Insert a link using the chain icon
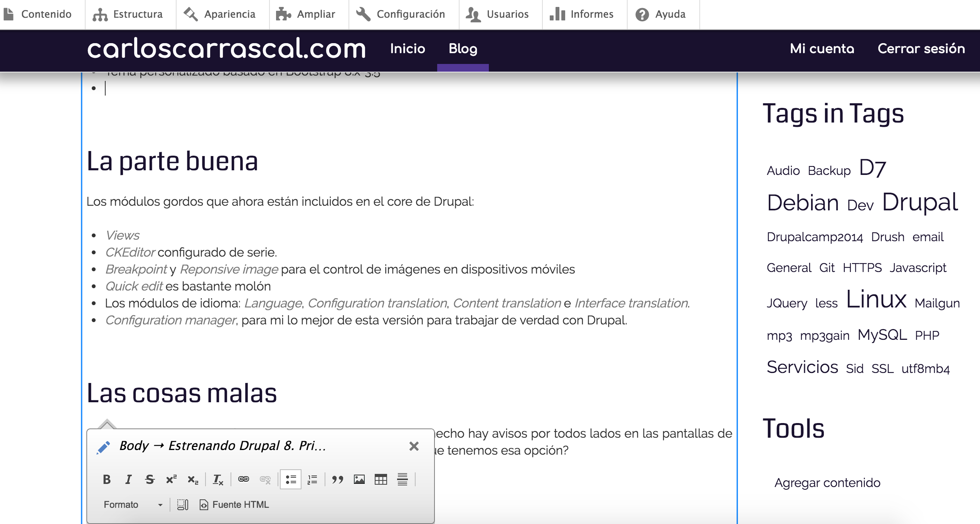This screenshot has height=524, width=980. click(244, 479)
